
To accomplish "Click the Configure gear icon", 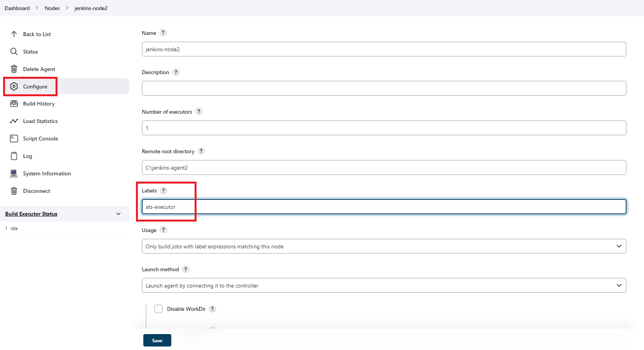I will (14, 86).
